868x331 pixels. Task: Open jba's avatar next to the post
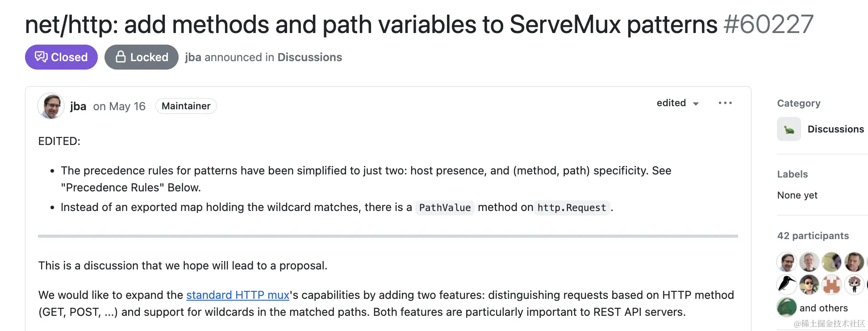pyautogui.click(x=51, y=106)
